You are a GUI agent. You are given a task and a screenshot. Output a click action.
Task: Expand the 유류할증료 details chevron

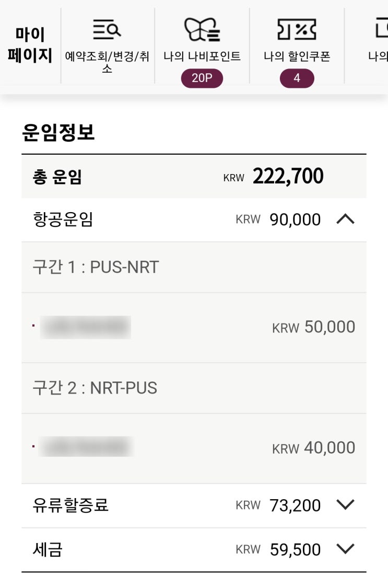coord(345,505)
